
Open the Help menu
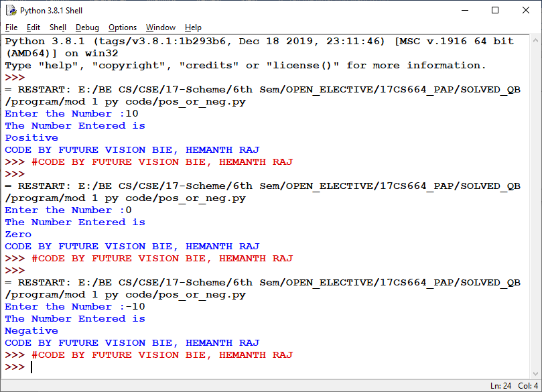tap(193, 27)
